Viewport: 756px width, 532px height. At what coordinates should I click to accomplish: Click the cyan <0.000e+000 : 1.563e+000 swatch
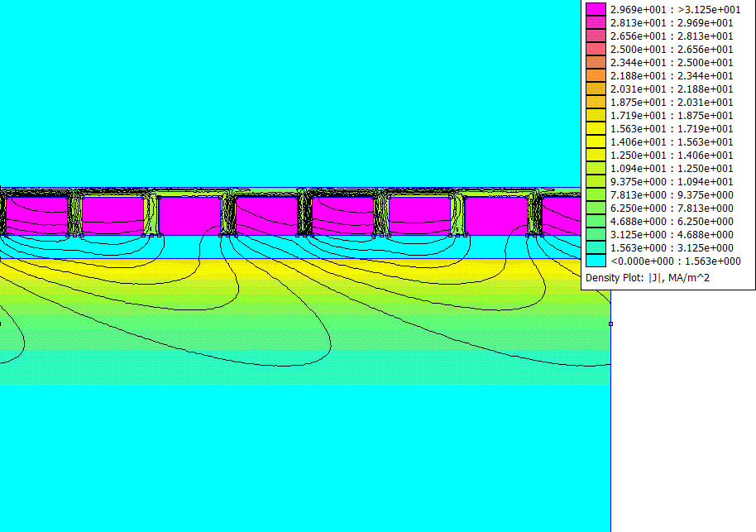pos(596,261)
